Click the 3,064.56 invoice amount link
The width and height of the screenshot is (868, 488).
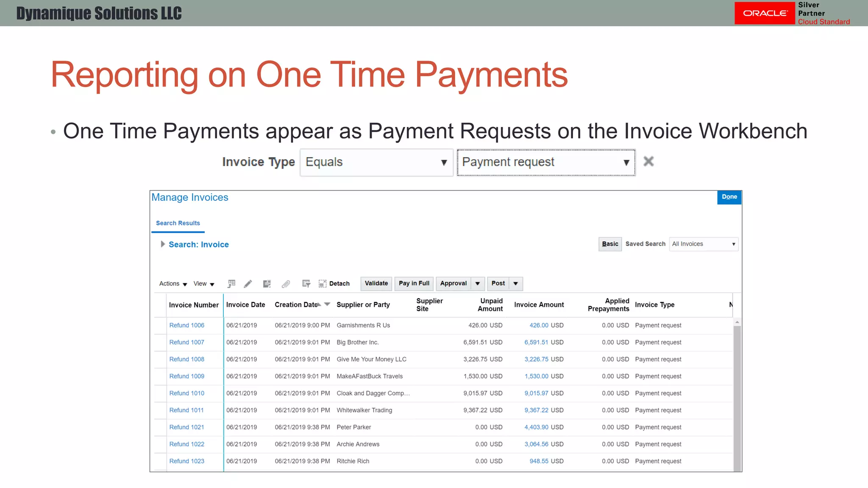pos(536,444)
